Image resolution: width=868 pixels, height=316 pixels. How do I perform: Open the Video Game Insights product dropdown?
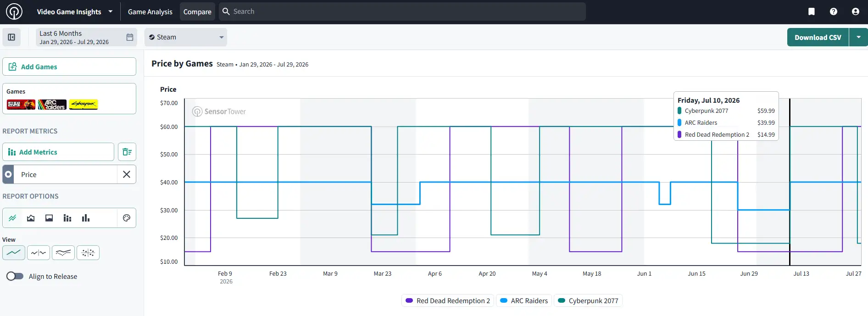click(75, 11)
